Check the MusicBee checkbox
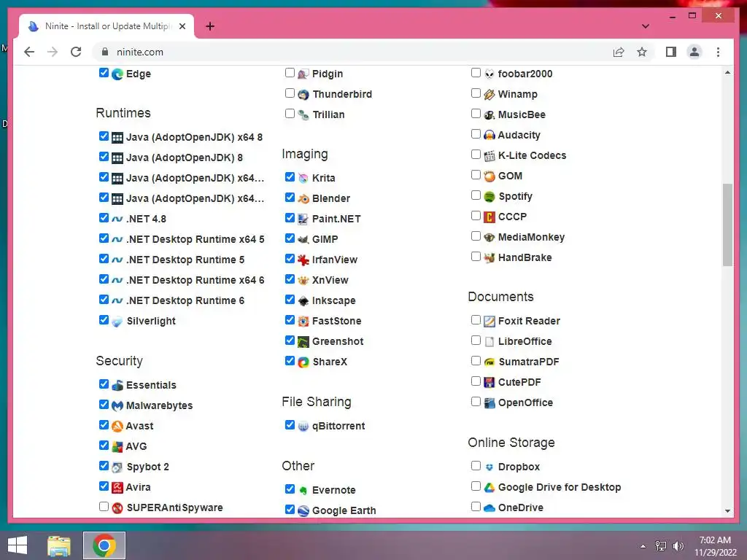The image size is (747, 560). click(x=476, y=113)
